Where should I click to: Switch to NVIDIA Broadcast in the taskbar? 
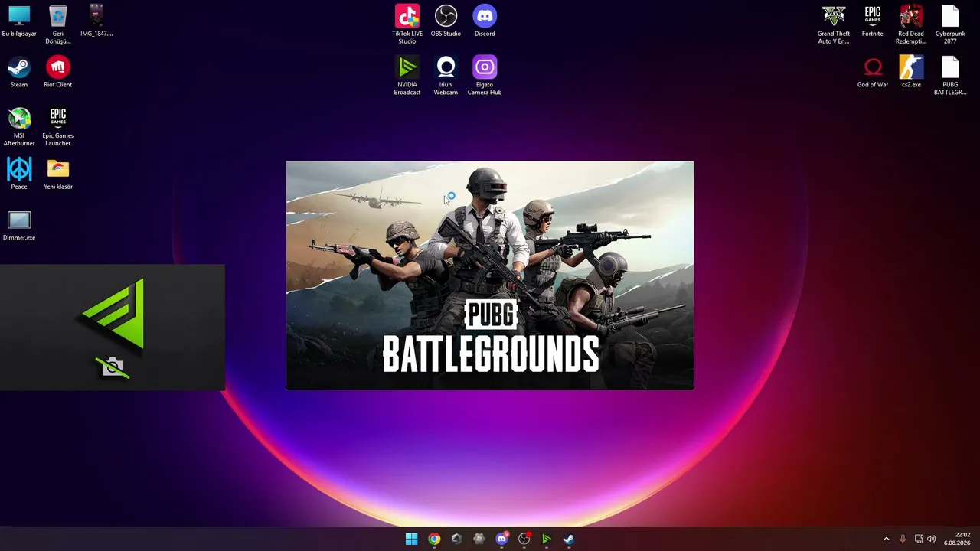tap(547, 539)
